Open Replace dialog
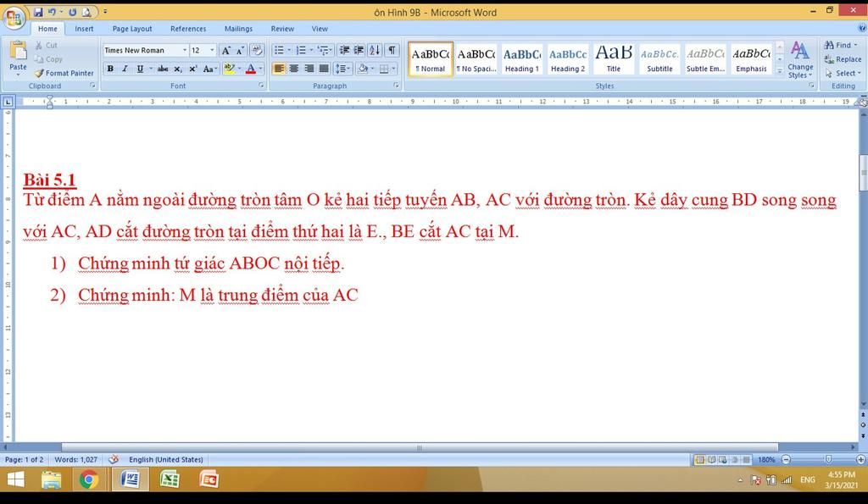868x504 pixels. 843,59
